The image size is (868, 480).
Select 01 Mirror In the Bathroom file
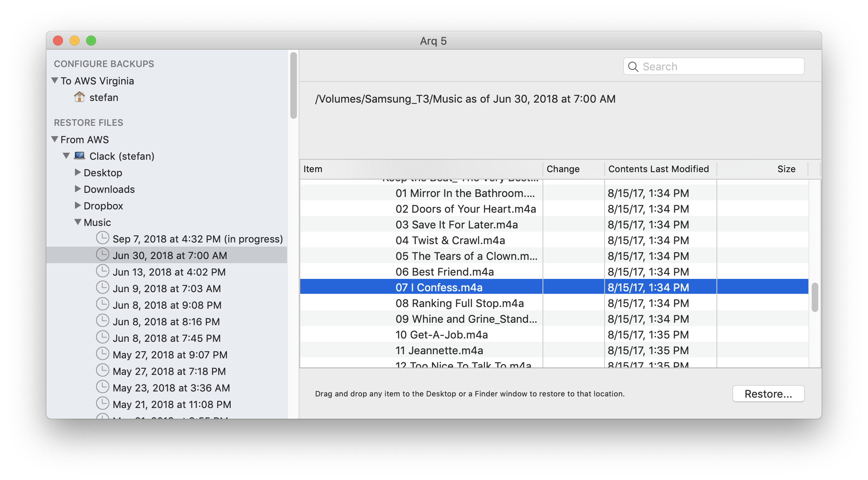554,193
